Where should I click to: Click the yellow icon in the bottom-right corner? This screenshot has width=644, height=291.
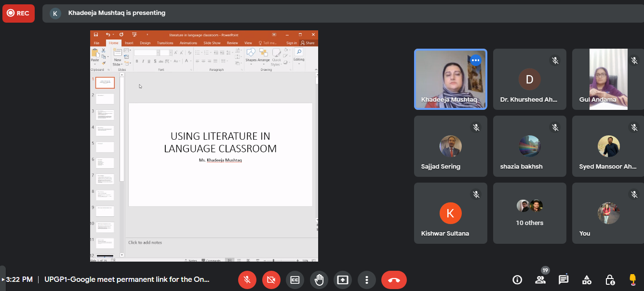pyautogui.click(x=632, y=279)
